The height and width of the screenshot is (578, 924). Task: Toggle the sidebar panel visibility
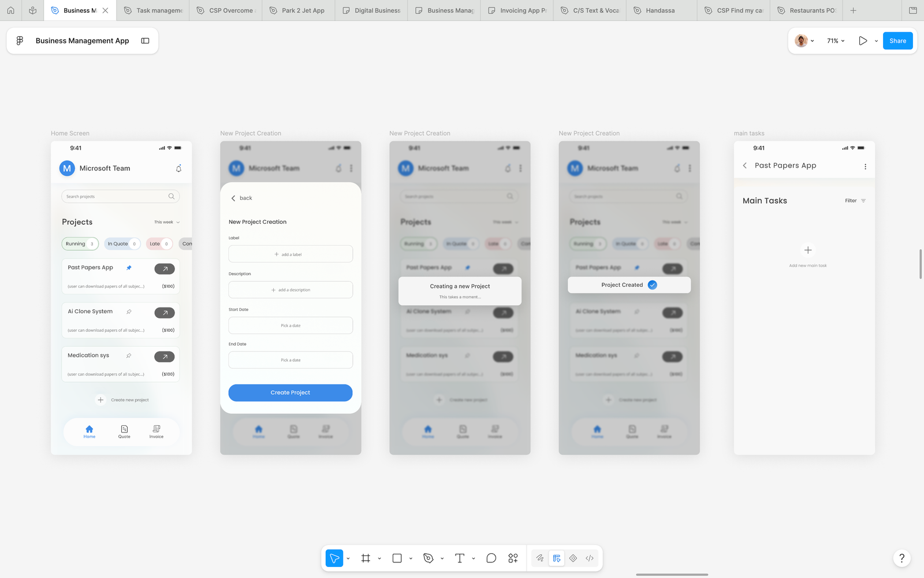[146, 41]
